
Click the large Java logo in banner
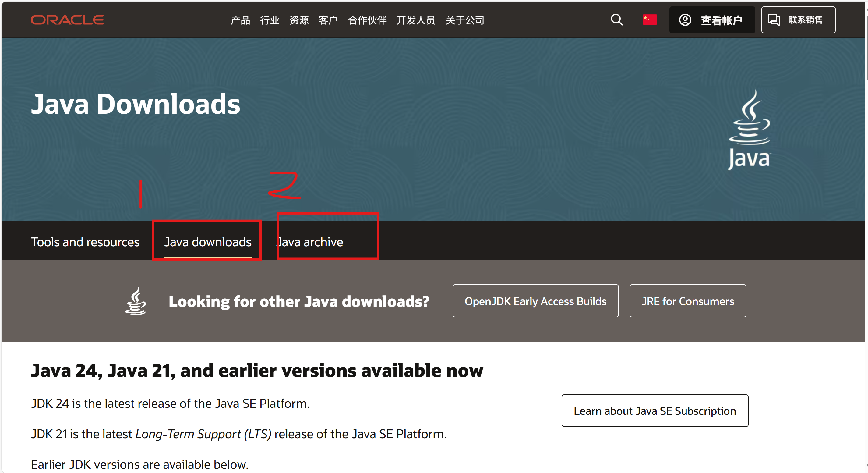pos(750,130)
